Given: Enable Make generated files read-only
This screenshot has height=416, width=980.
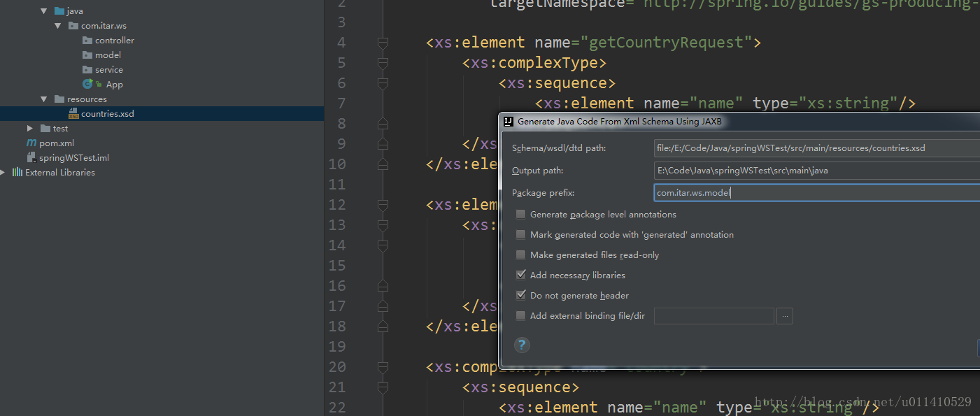Looking at the screenshot, I should coord(520,255).
